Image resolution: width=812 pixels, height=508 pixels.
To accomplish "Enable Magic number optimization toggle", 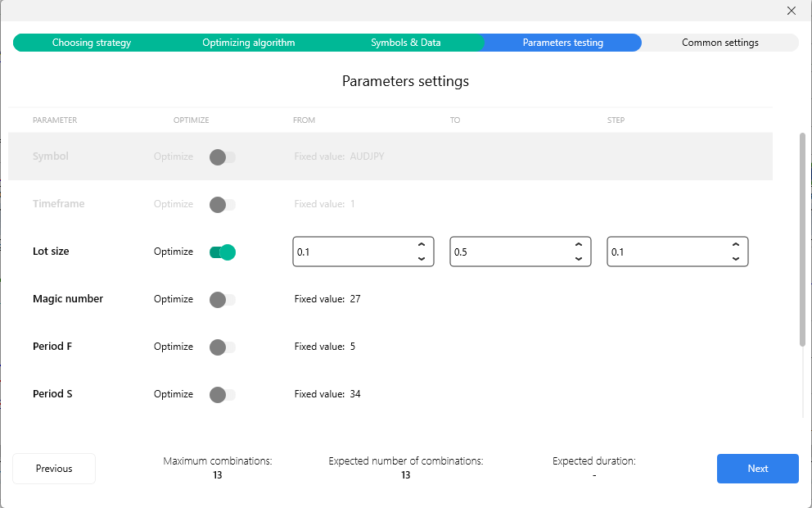I will click(x=223, y=300).
